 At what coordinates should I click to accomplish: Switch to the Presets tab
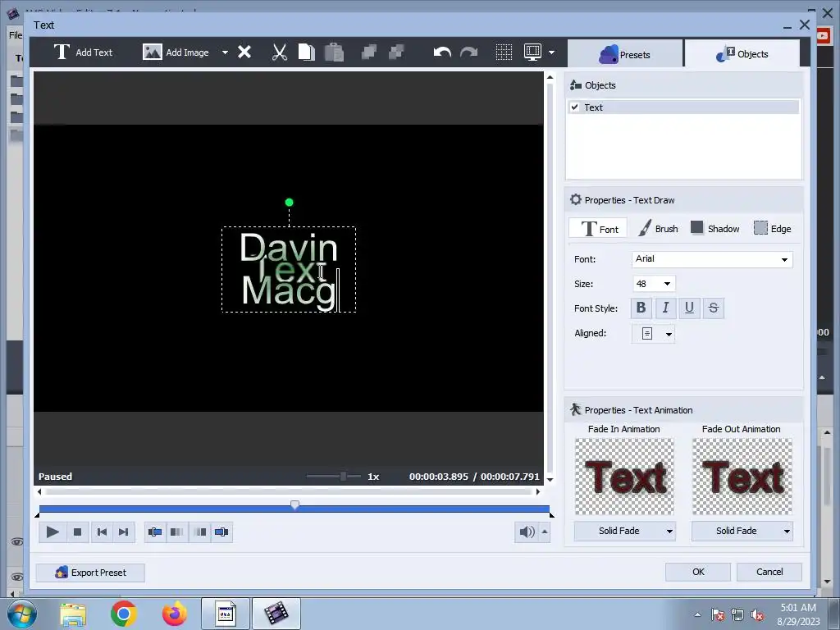624,54
